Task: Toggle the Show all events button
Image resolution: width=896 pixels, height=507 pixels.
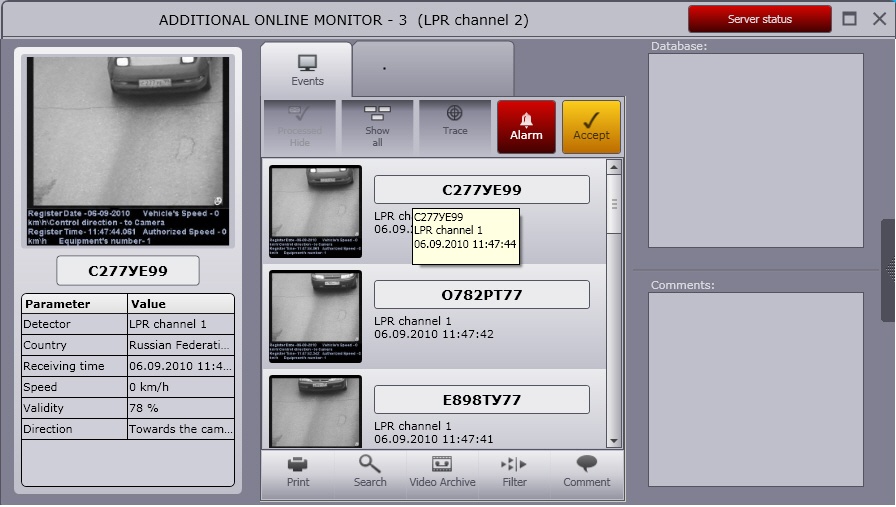Action: (377, 125)
